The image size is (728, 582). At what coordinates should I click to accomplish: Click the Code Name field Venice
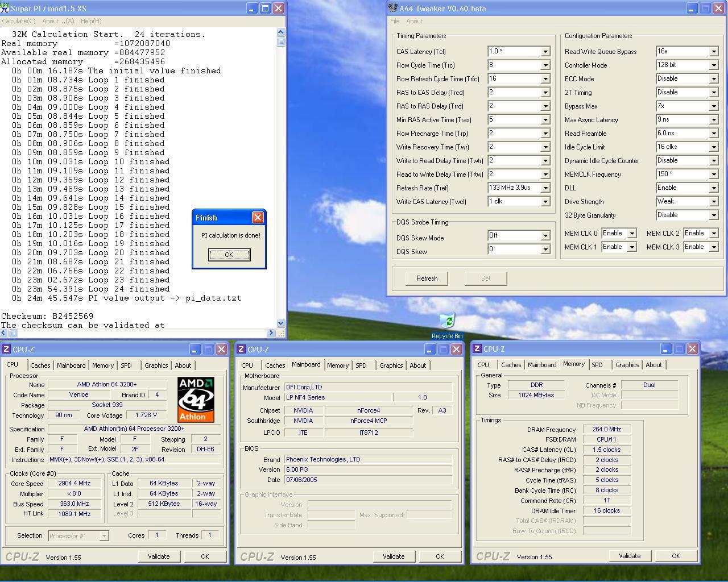point(78,394)
